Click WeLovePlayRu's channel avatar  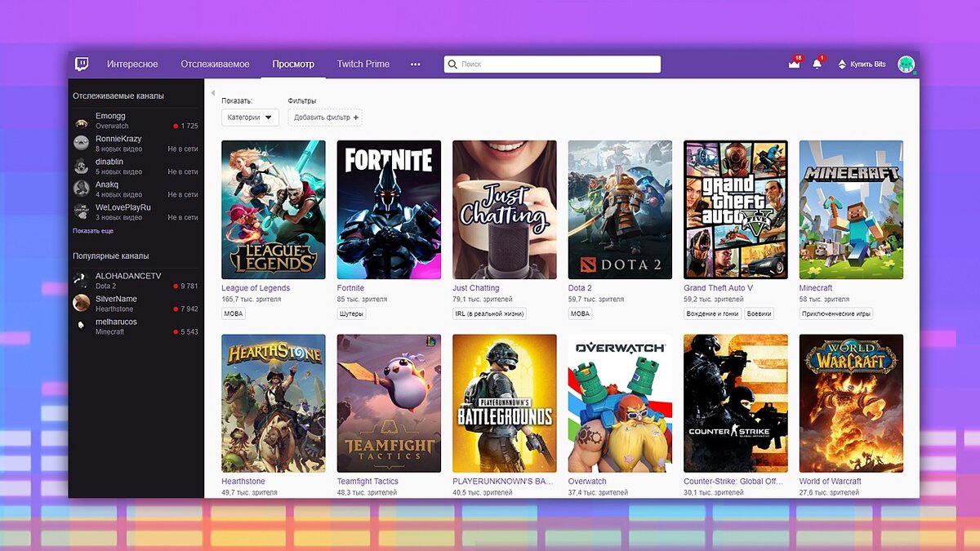pyautogui.click(x=81, y=211)
